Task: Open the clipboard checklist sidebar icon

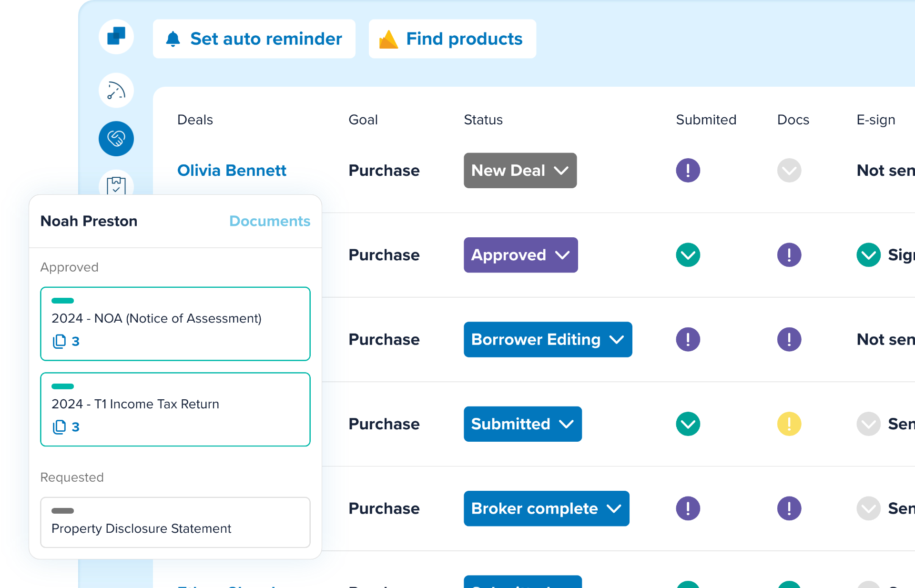Action: (116, 185)
